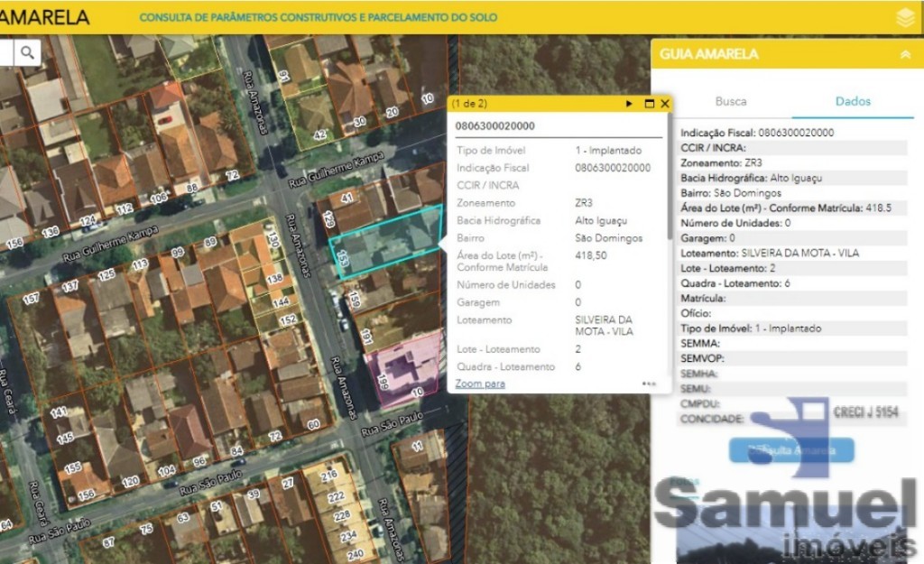Image resolution: width=924 pixels, height=564 pixels.
Task: Collapse the Guia Amarela panel
Action: 905,54
